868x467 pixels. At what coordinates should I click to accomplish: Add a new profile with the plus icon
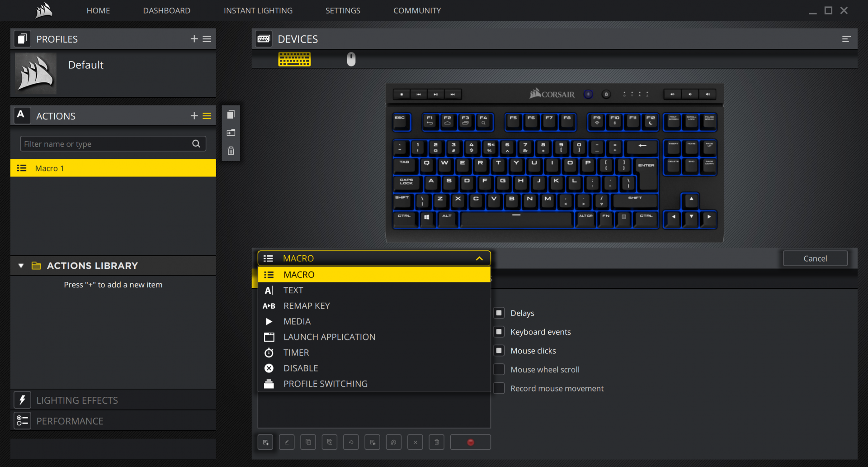(x=194, y=39)
